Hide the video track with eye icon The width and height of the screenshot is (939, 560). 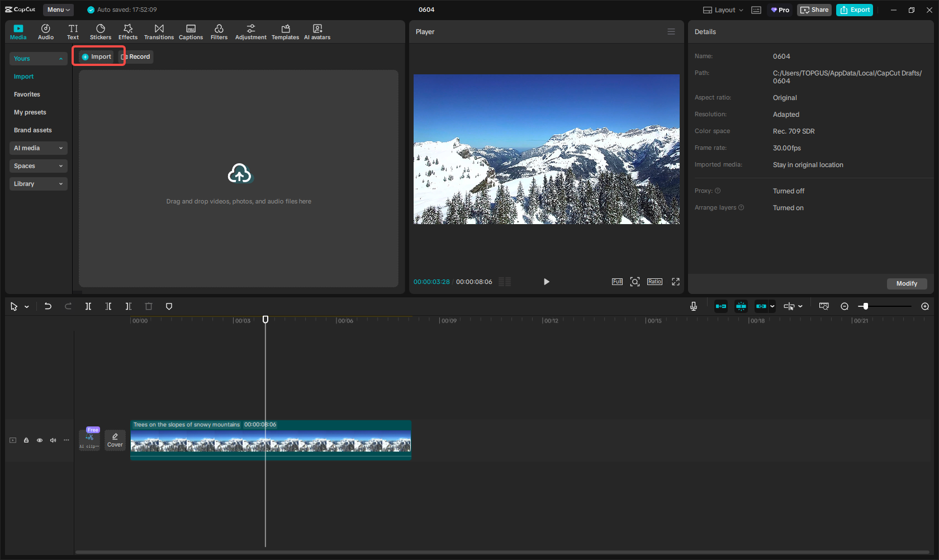pos(40,440)
